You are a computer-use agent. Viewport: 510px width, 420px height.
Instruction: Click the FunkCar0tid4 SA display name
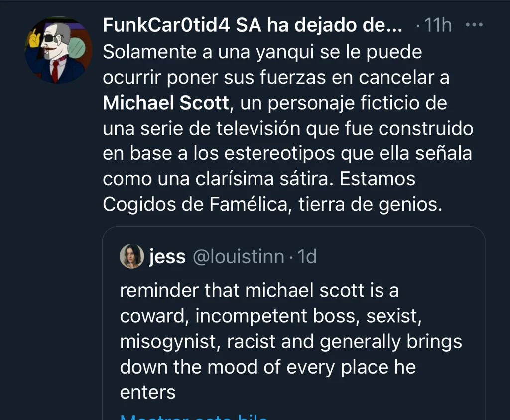[253, 25]
